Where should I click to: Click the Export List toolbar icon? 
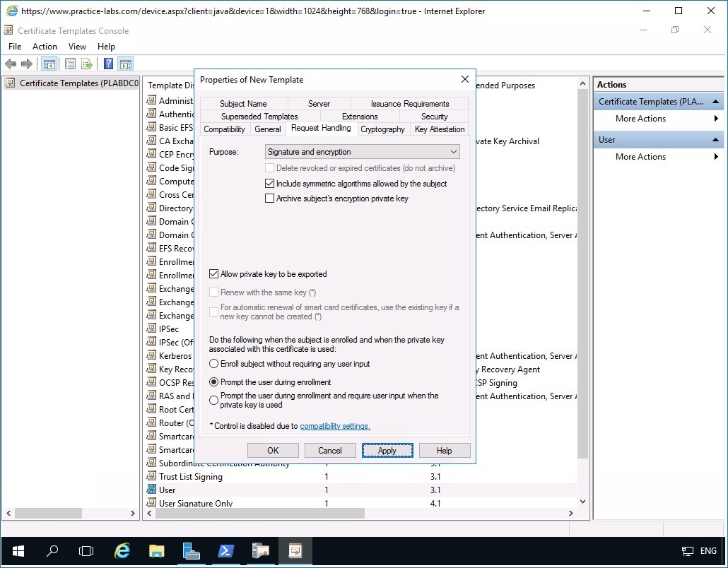pos(87,64)
